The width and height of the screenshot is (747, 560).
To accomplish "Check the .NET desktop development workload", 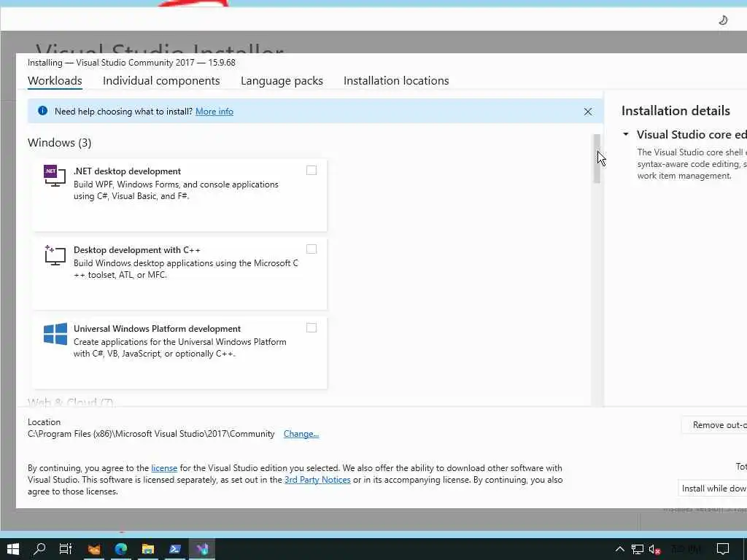I will pyautogui.click(x=311, y=171).
